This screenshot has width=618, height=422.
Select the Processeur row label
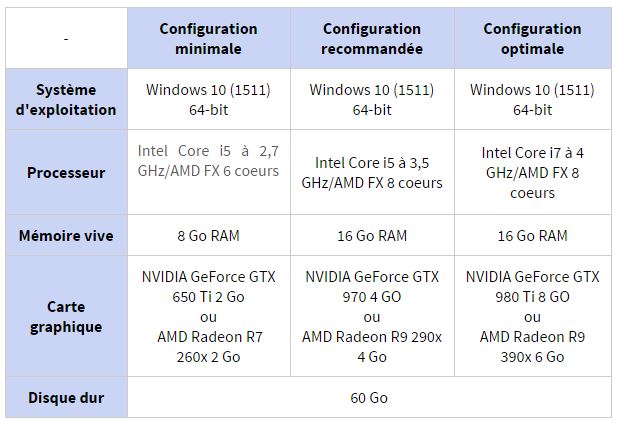click(66, 172)
